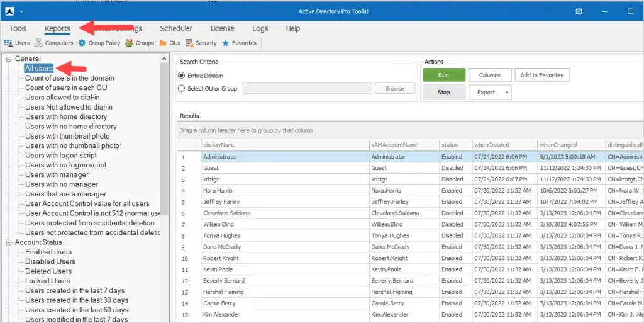Select the "Select OU or Group" radio button
The height and width of the screenshot is (323, 644).
pos(181,88)
